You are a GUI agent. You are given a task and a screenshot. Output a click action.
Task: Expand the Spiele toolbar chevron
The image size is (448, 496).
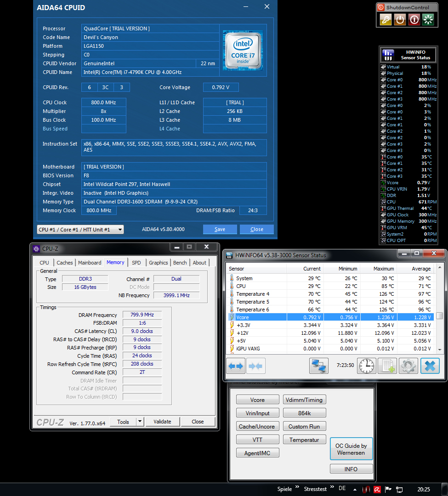pos(297,487)
